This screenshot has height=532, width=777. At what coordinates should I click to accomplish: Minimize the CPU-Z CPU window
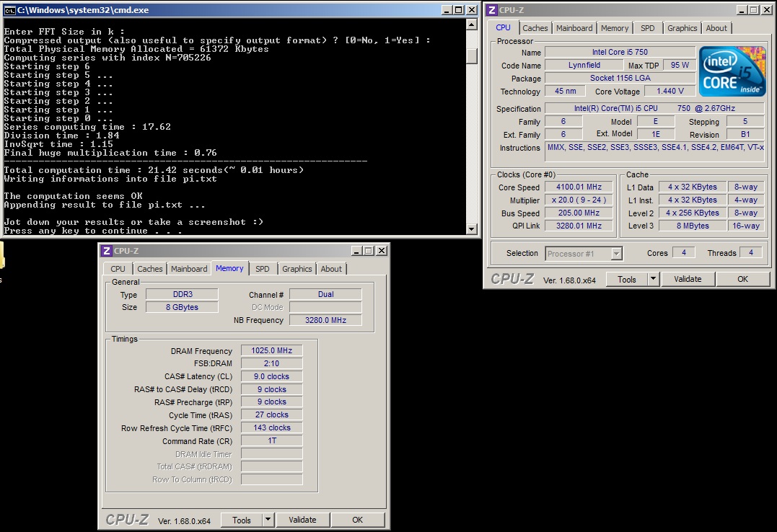(742, 10)
